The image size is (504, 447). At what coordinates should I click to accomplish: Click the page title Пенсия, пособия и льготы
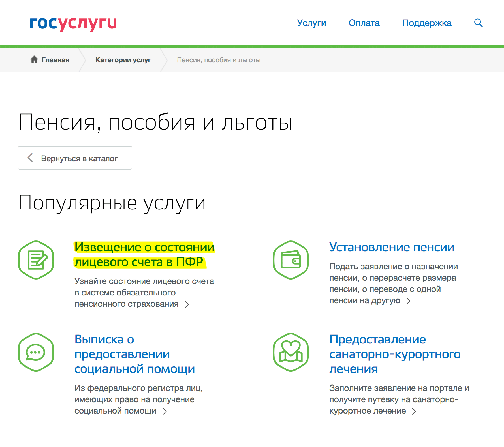155,122
